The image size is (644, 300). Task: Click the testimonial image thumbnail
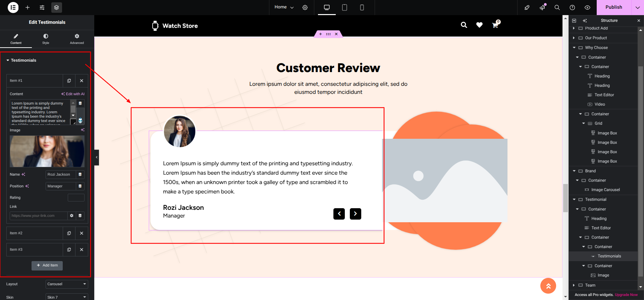coord(47,151)
